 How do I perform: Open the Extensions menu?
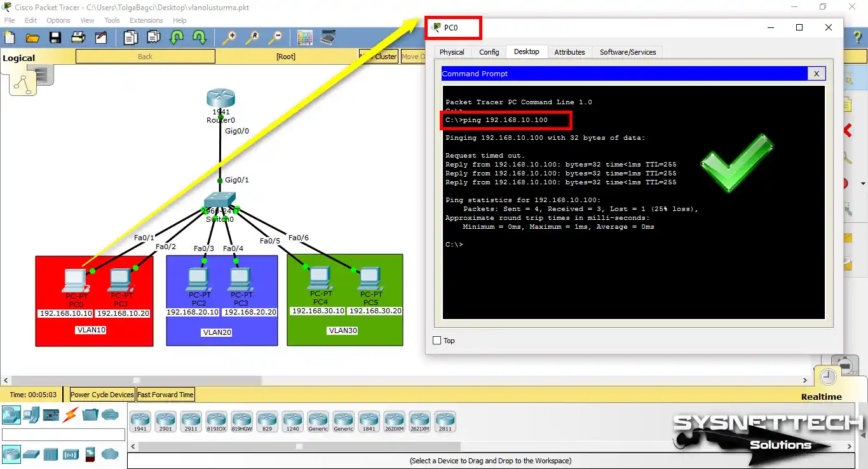[x=146, y=20]
